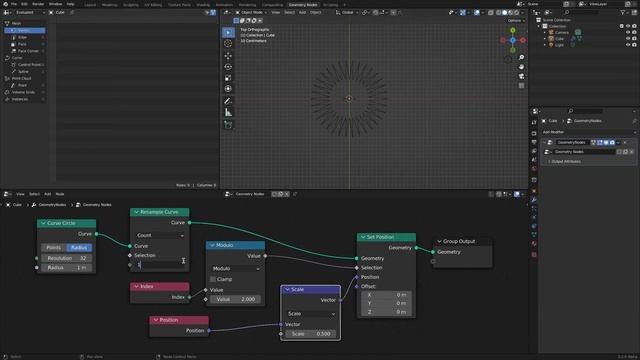The image size is (640, 360).
Task: Select the Measure tool
Action: [228, 112]
